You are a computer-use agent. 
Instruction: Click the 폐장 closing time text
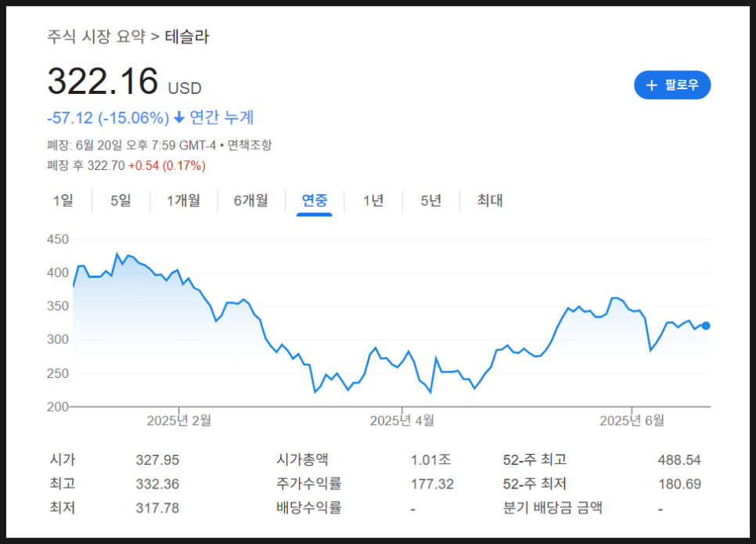click(x=131, y=145)
